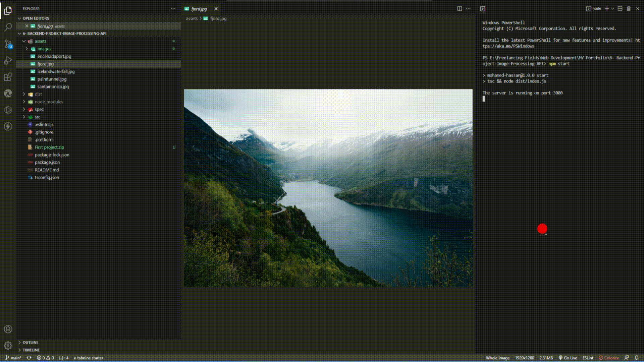
Task: Open notifications bell icon
Action: click(637, 358)
